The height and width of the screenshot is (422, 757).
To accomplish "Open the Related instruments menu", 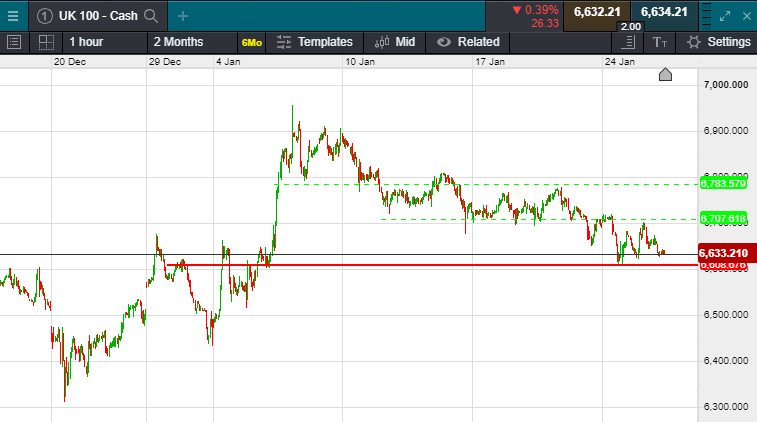I will 468,42.
